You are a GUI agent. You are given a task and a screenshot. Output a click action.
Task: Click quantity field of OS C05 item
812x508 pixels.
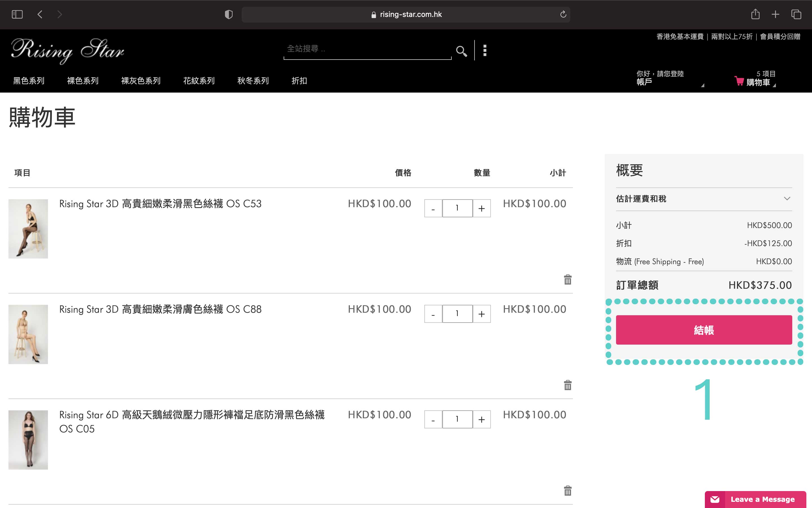457,419
